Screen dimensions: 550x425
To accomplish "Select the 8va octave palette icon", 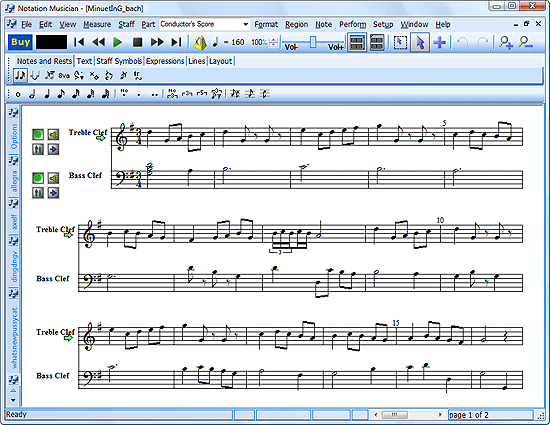I will click(64, 75).
